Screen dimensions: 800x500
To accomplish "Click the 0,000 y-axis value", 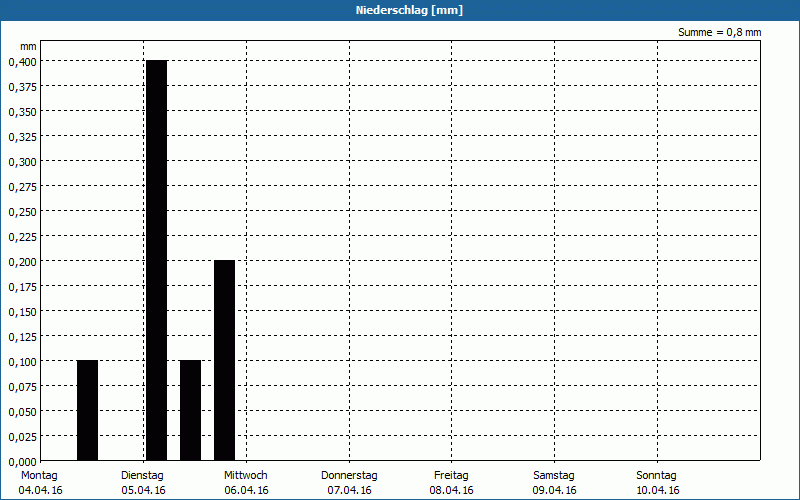I will pos(22,462).
